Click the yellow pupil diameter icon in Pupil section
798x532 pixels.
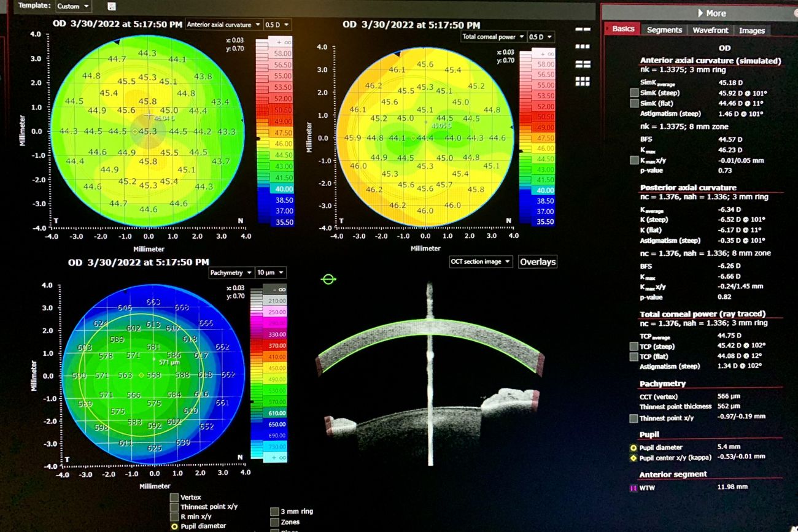634,448
